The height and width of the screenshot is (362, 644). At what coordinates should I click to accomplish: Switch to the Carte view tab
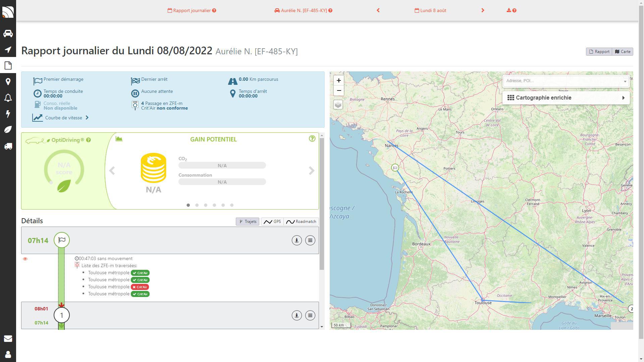623,52
